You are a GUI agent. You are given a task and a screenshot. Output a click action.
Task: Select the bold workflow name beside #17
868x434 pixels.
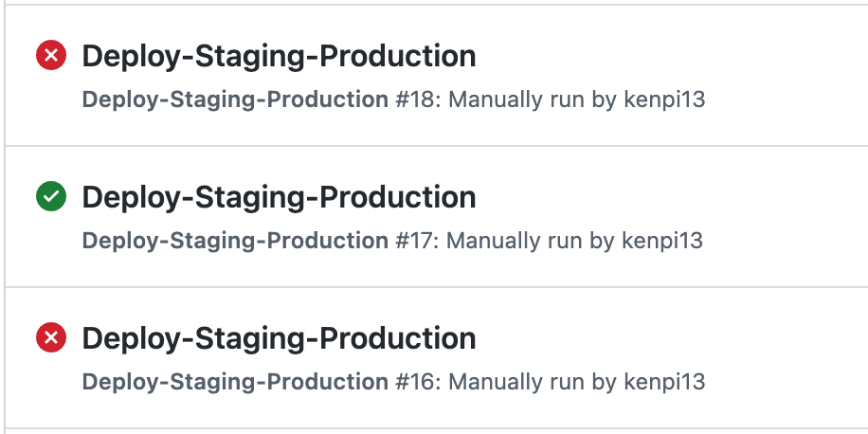(x=235, y=241)
